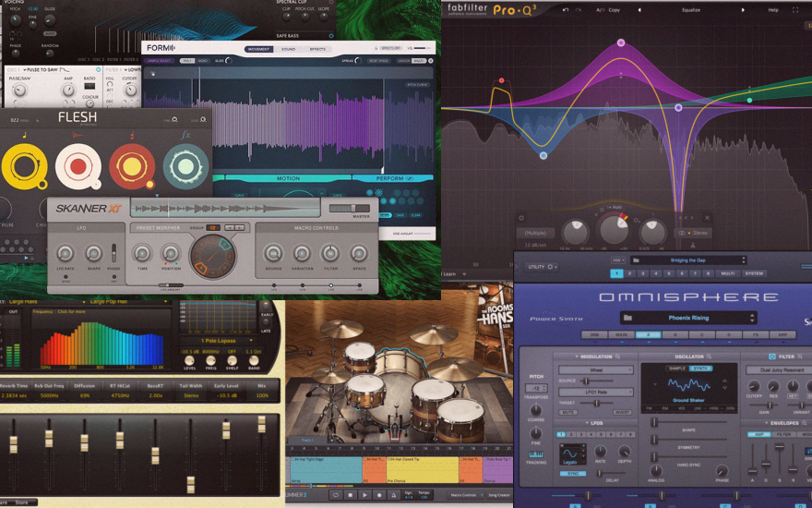Click the Song Creator button

point(499,496)
